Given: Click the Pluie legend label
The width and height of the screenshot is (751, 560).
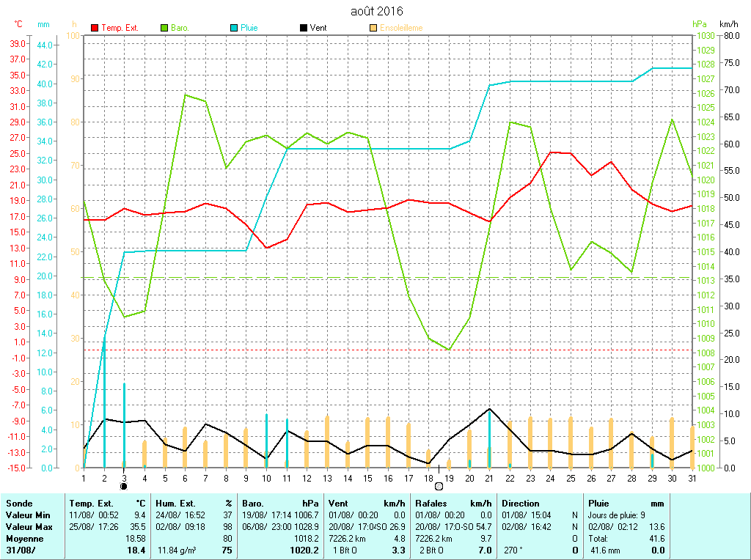Looking at the screenshot, I should point(249,29).
